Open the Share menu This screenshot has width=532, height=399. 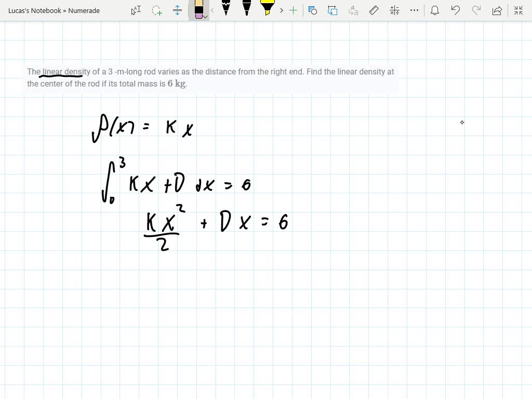[497, 10]
